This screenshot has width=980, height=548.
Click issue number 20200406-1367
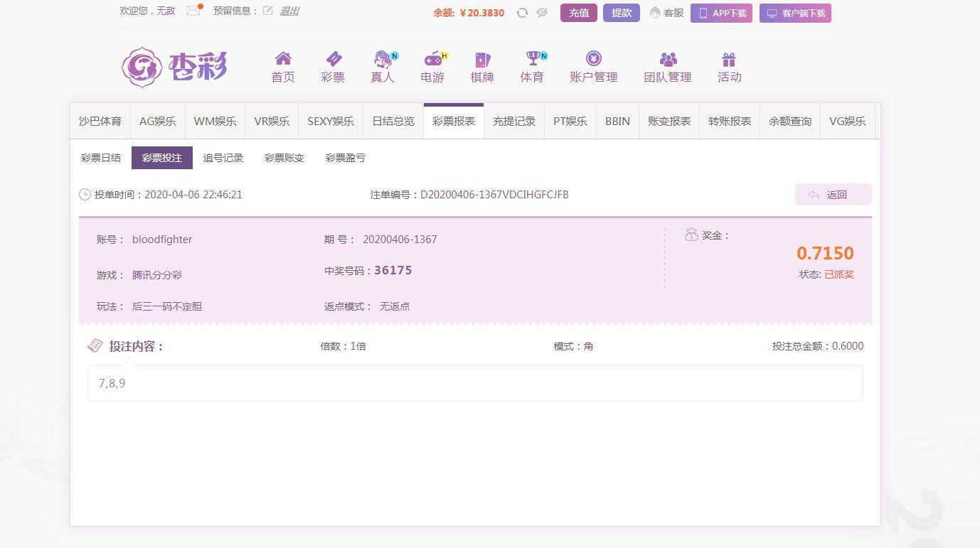point(400,240)
